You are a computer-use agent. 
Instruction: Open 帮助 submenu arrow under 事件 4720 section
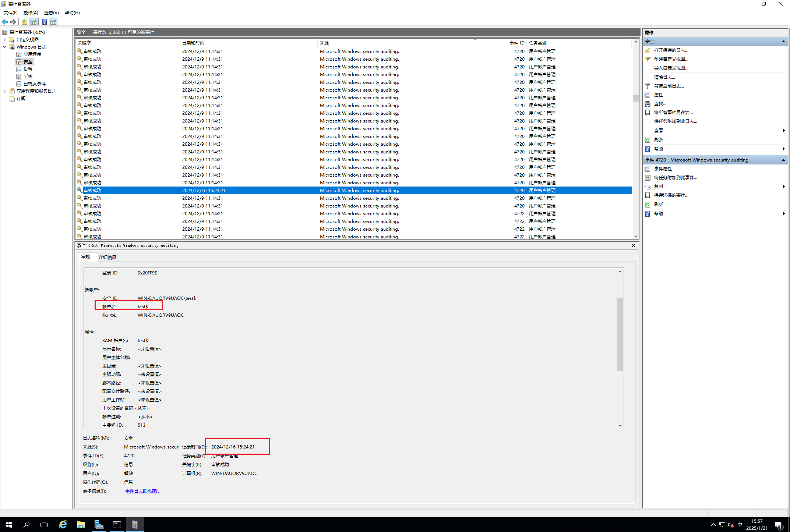(784, 214)
